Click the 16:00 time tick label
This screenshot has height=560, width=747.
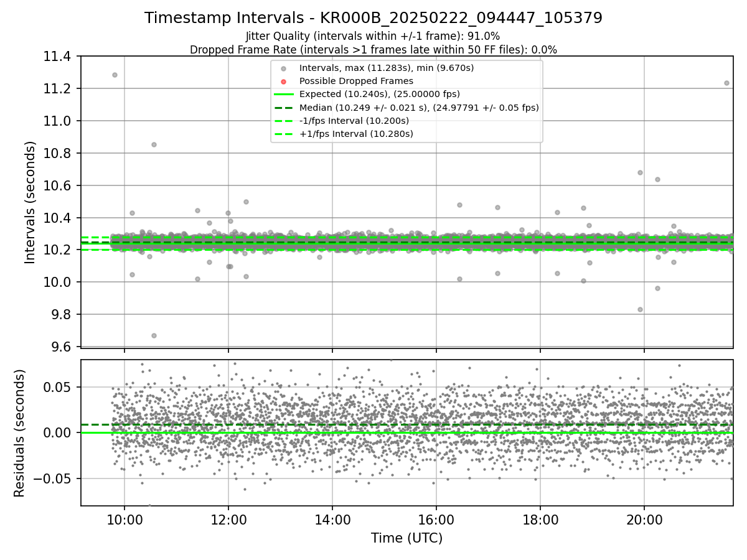tap(436, 520)
